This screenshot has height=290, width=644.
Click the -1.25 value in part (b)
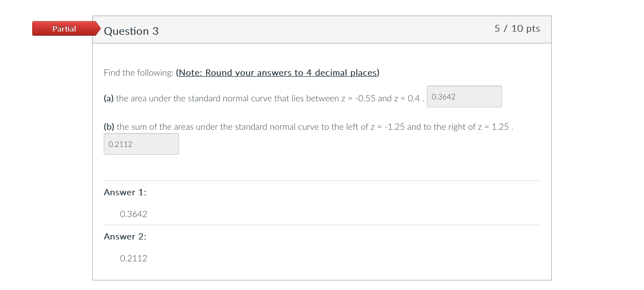394,127
